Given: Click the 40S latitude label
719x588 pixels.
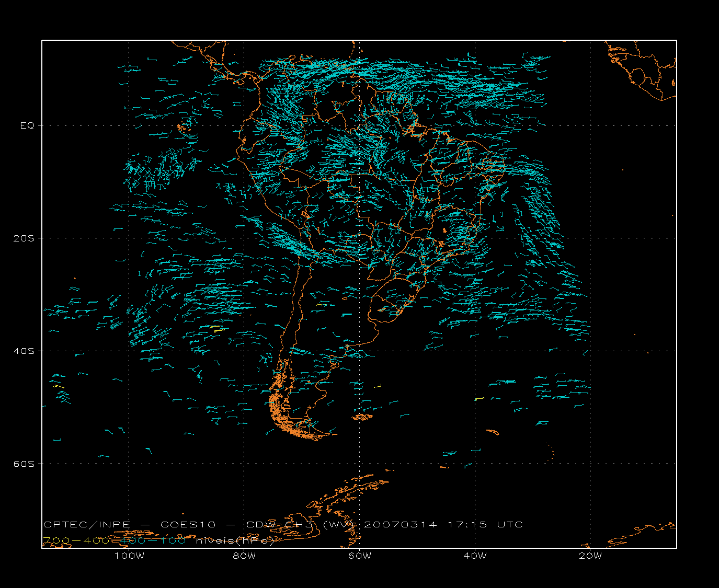Looking at the screenshot, I should coord(24,351).
